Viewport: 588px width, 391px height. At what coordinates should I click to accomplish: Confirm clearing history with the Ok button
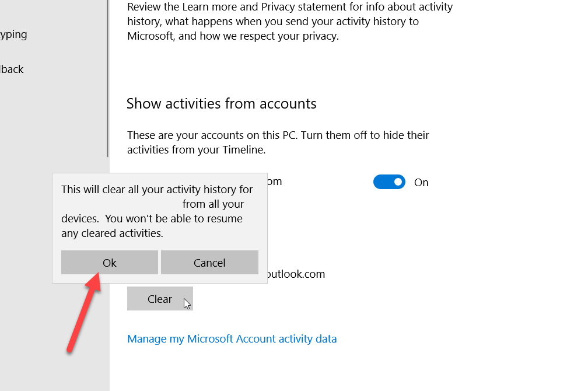tap(109, 263)
